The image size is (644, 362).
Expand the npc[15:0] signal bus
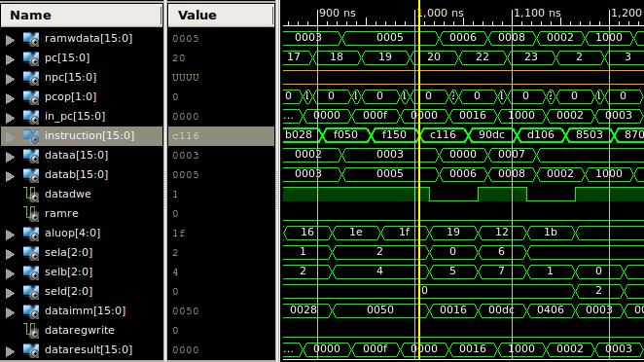tap(10, 79)
